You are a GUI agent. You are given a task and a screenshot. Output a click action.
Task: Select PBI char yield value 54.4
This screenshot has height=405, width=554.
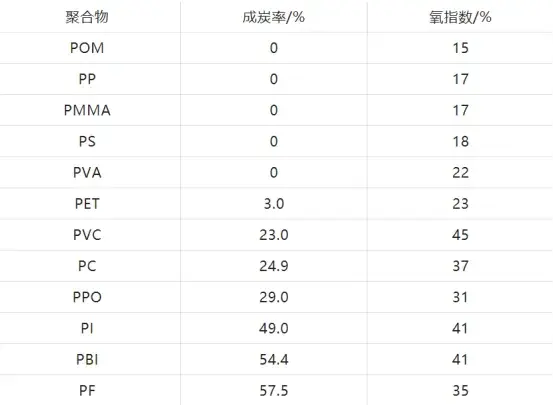pyautogui.click(x=274, y=359)
